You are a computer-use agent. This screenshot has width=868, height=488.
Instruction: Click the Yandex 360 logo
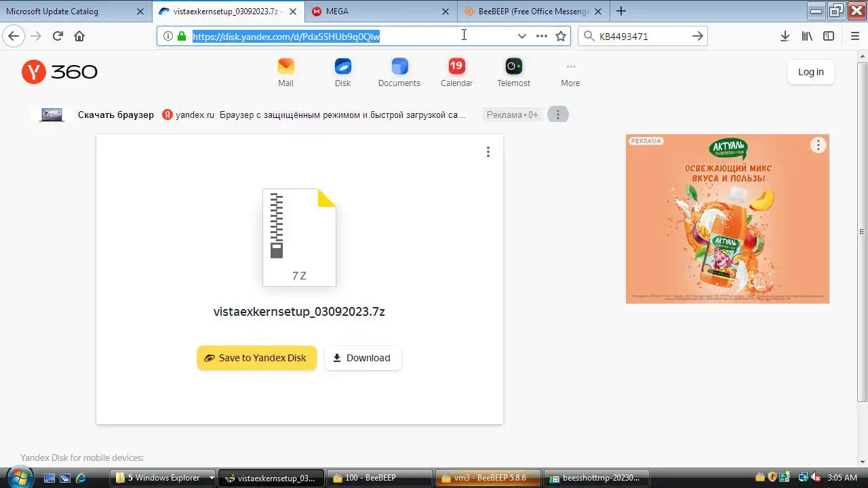point(60,72)
